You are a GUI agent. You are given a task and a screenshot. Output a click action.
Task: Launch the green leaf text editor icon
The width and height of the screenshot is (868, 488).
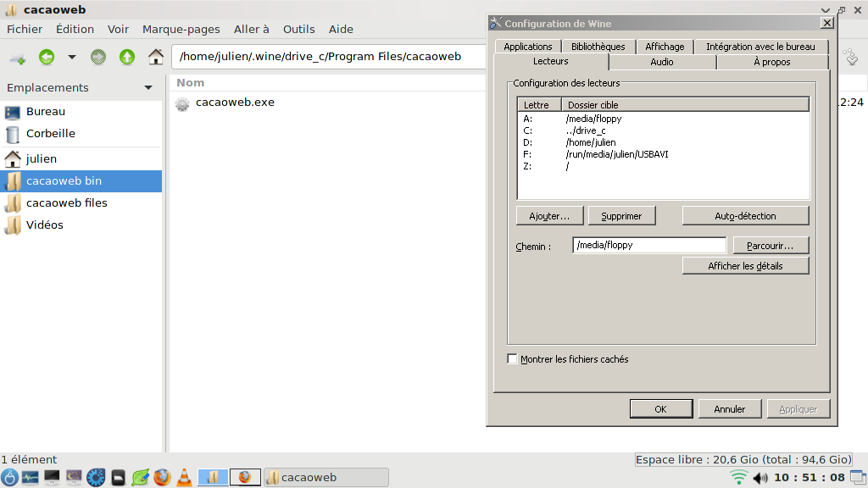(x=140, y=477)
